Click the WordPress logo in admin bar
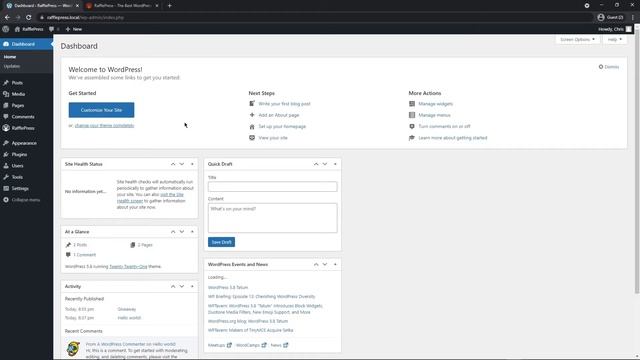Image resolution: width=640 pixels, height=360 pixels. tap(6, 29)
